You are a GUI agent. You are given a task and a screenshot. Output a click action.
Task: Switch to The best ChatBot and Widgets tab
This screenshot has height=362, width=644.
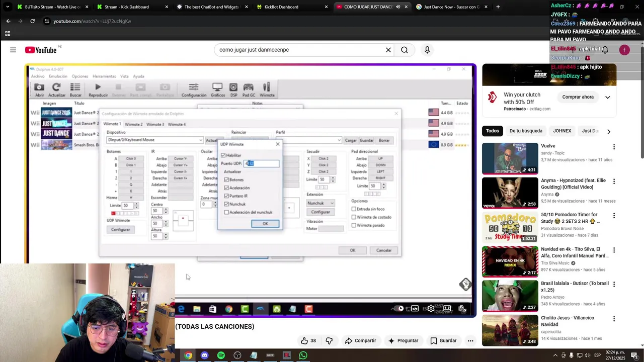(x=212, y=7)
